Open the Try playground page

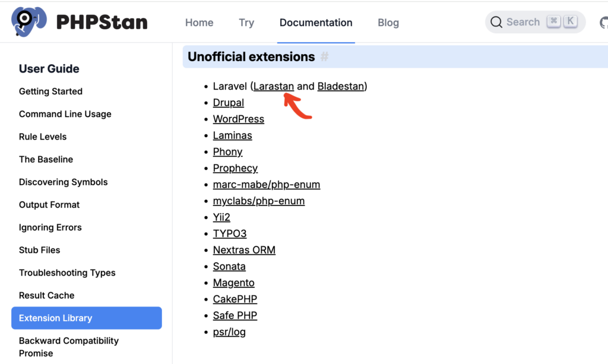tap(246, 23)
